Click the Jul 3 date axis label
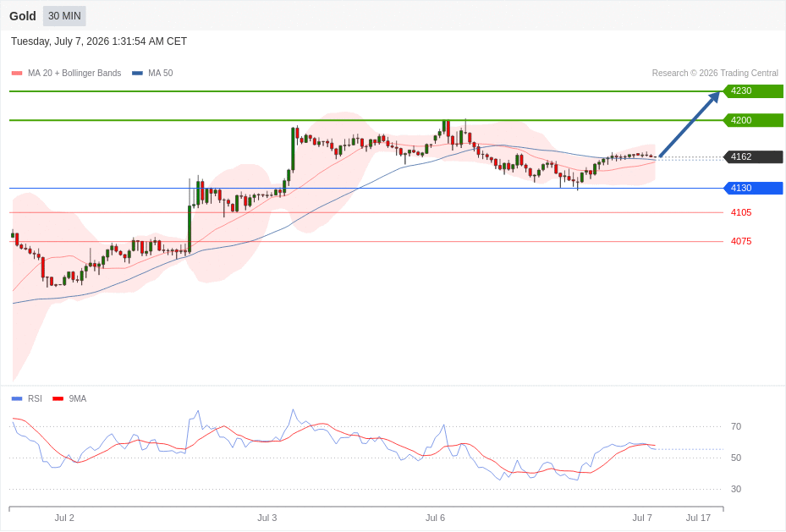Screen dimensions: 786x532 tap(267, 518)
